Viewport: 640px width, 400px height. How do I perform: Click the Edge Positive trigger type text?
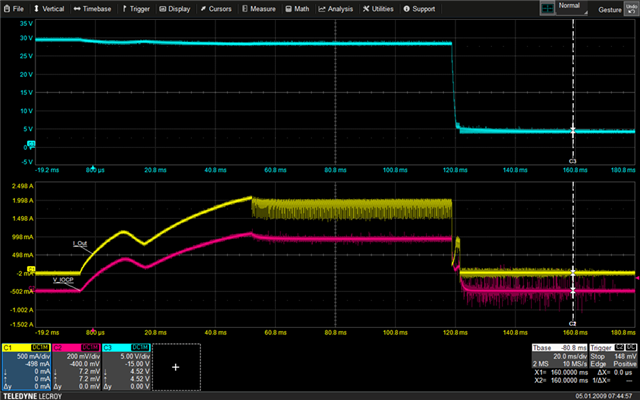[x=613, y=364]
